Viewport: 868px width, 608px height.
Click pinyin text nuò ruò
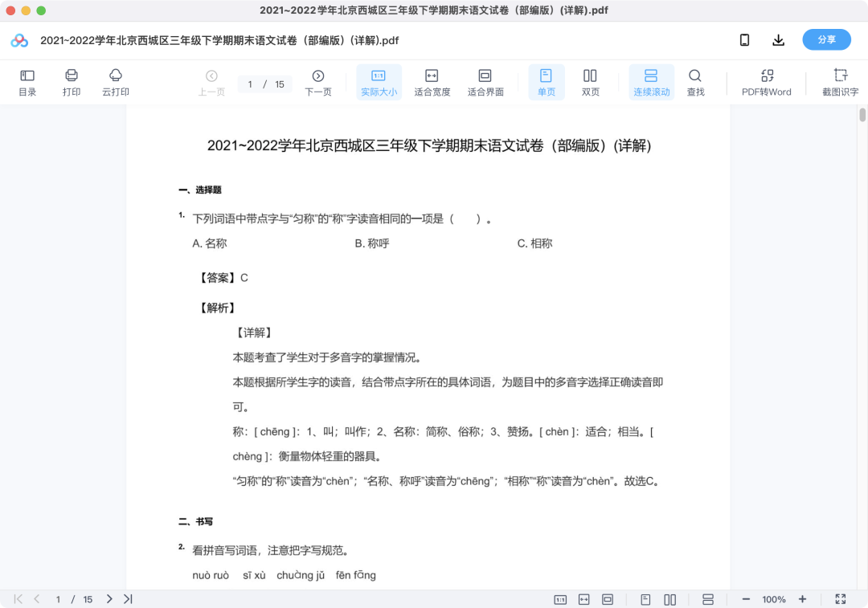(211, 575)
